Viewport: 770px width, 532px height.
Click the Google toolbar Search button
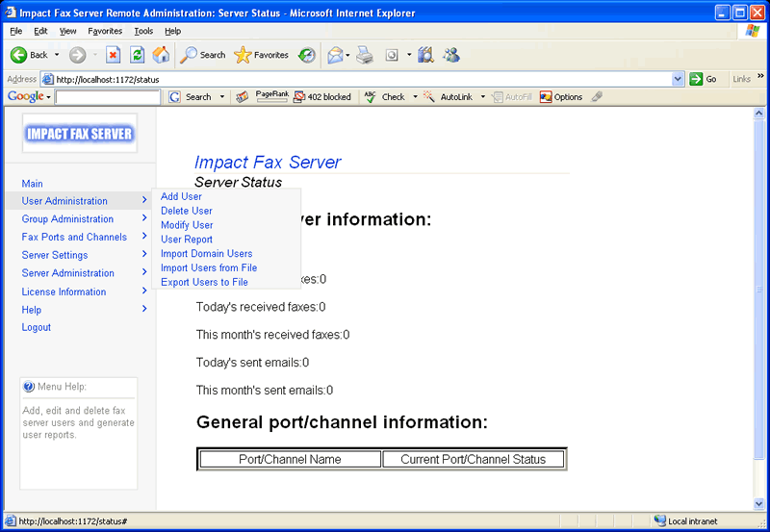click(x=191, y=96)
